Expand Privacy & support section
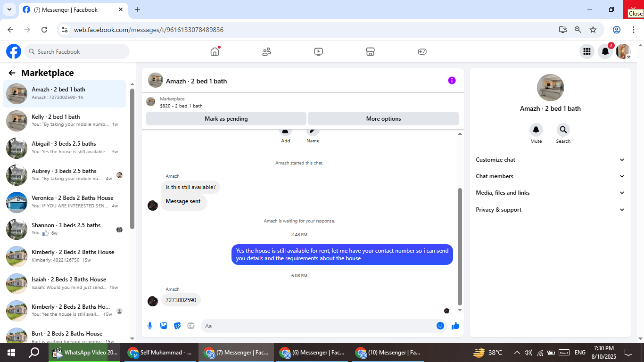 (550, 210)
